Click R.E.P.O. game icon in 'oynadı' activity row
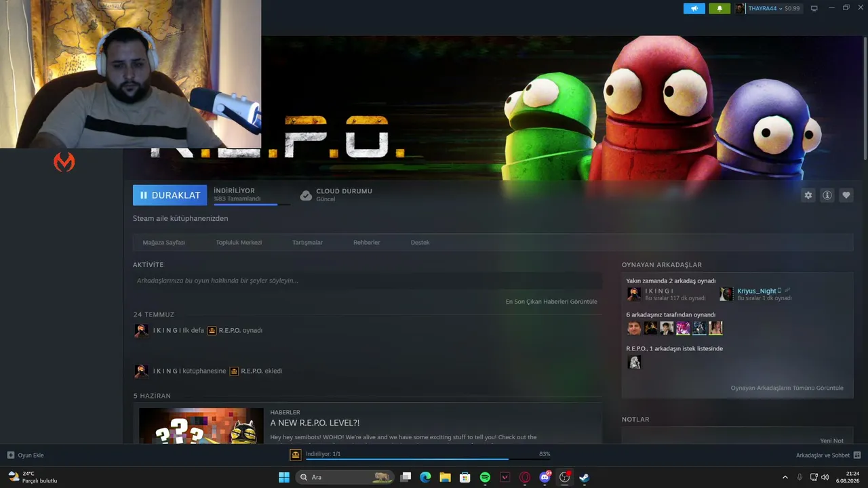Image resolution: width=868 pixels, height=488 pixels. click(x=212, y=330)
